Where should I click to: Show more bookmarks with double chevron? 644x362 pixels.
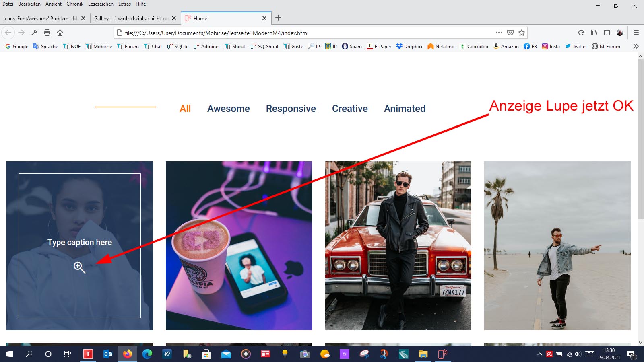[x=636, y=46]
